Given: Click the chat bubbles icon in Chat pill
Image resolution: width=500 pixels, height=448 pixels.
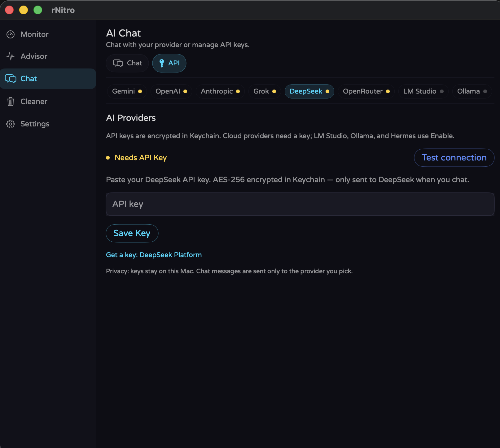Looking at the screenshot, I should [x=118, y=63].
